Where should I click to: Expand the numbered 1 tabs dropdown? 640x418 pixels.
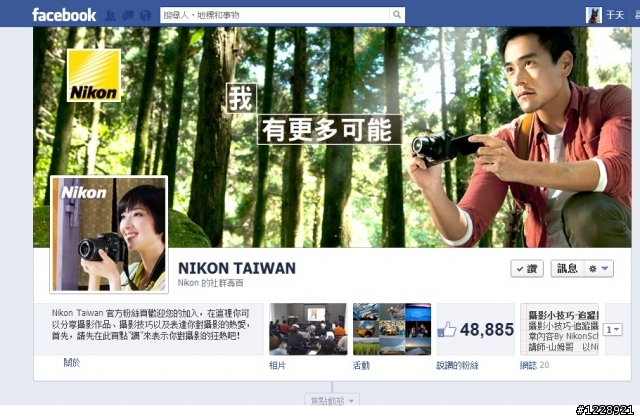[613, 329]
